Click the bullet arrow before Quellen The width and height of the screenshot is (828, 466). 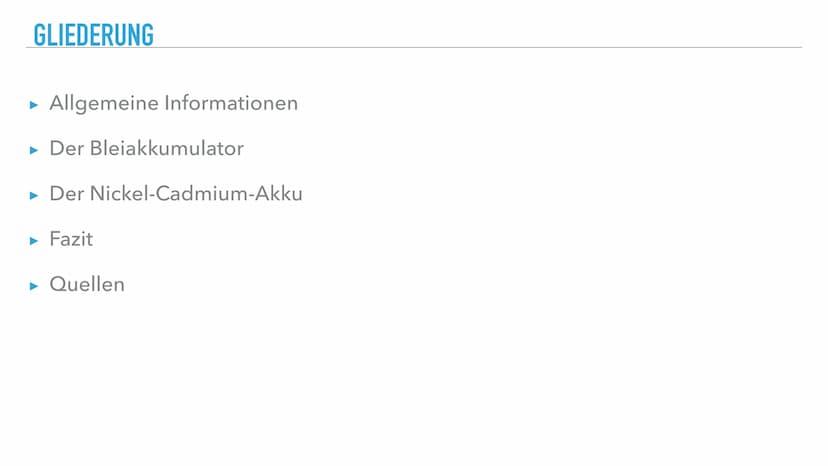coord(34,286)
